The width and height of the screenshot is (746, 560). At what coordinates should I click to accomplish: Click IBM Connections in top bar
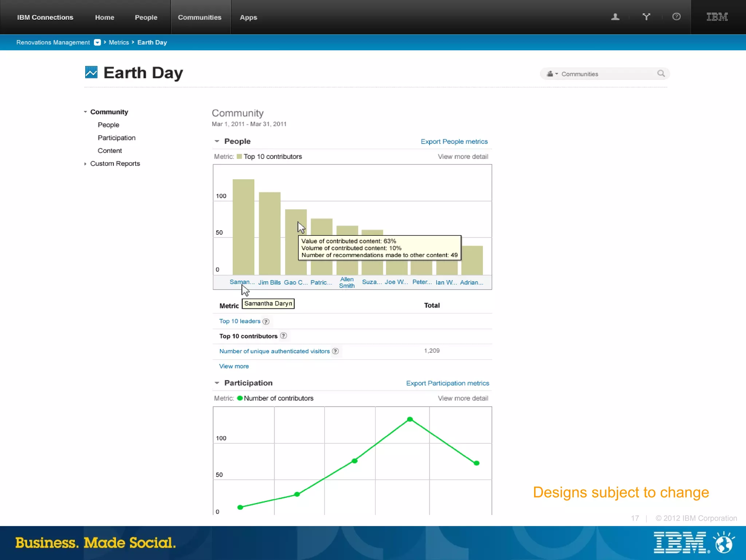coord(45,17)
